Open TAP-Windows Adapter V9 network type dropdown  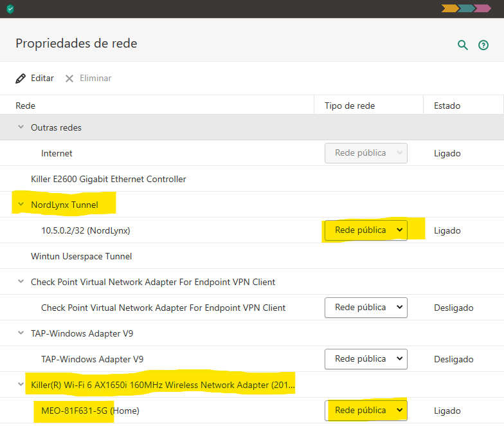tap(366, 359)
